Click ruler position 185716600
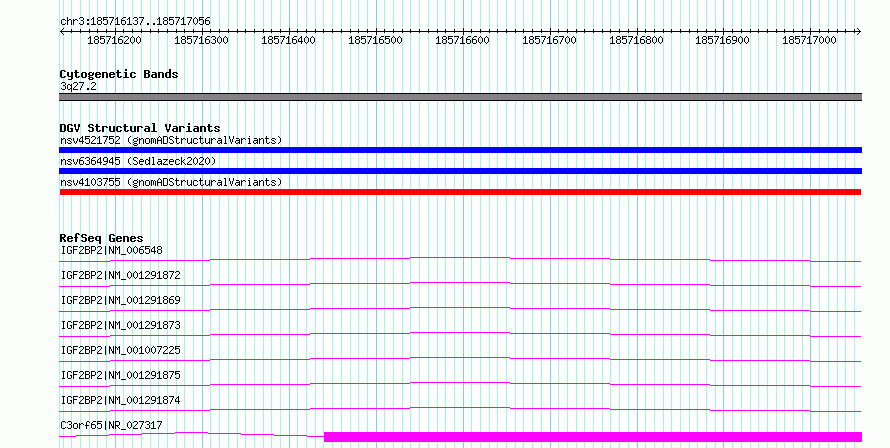This screenshot has width=890, height=448. coord(462,40)
